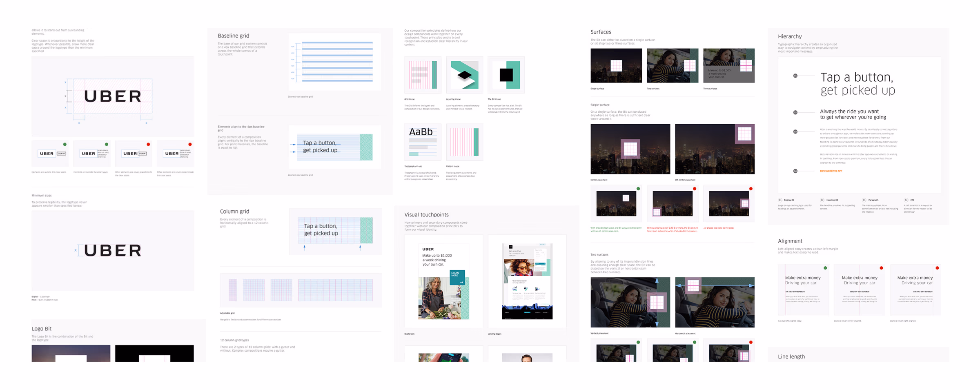This screenshot has width=980, height=390.
Task: Click the 'Copy is never center-aligned' example
Action: (859, 290)
